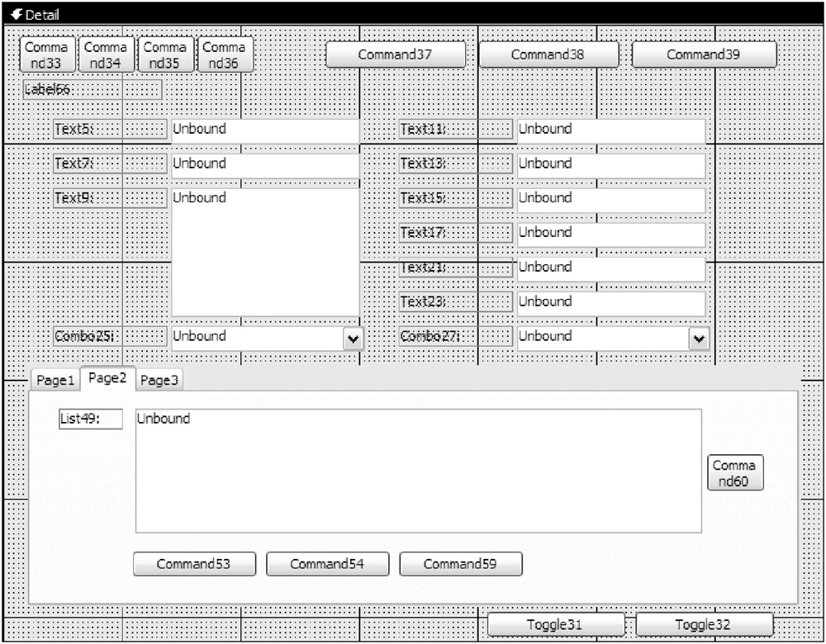Switch to the Page3 tab
826x644 pixels.
click(159, 381)
